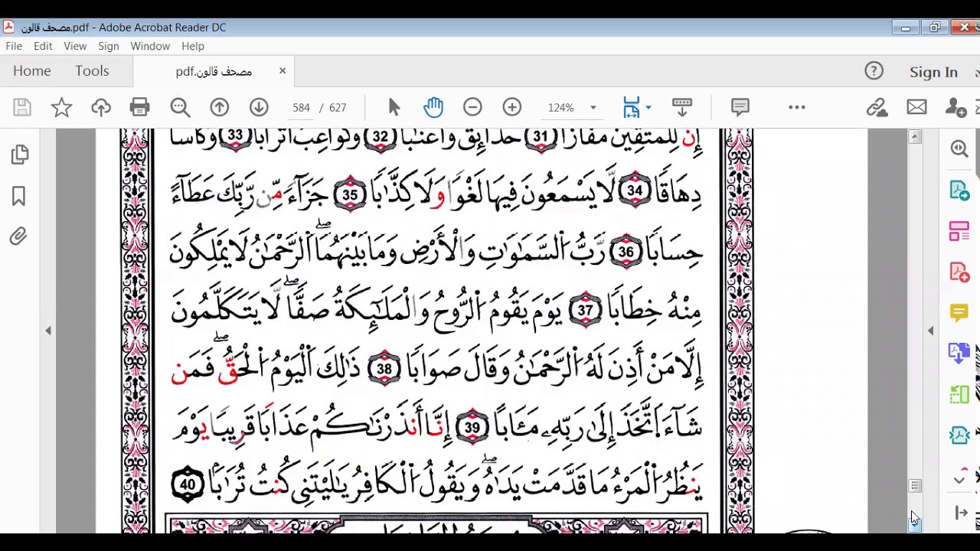The height and width of the screenshot is (551, 980).
Task: Open the Help question mark icon
Action: point(874,71)
